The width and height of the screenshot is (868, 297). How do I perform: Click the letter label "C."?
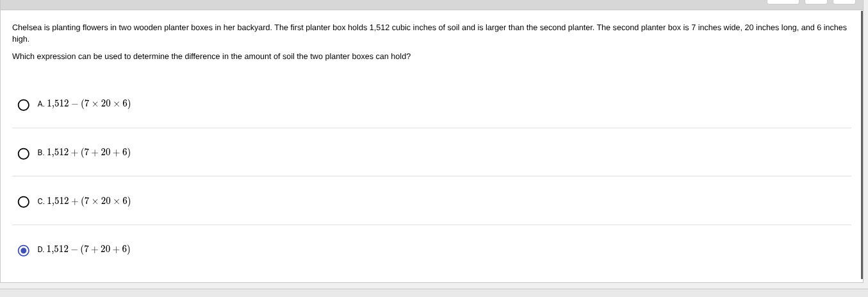[x=41, y=202]
